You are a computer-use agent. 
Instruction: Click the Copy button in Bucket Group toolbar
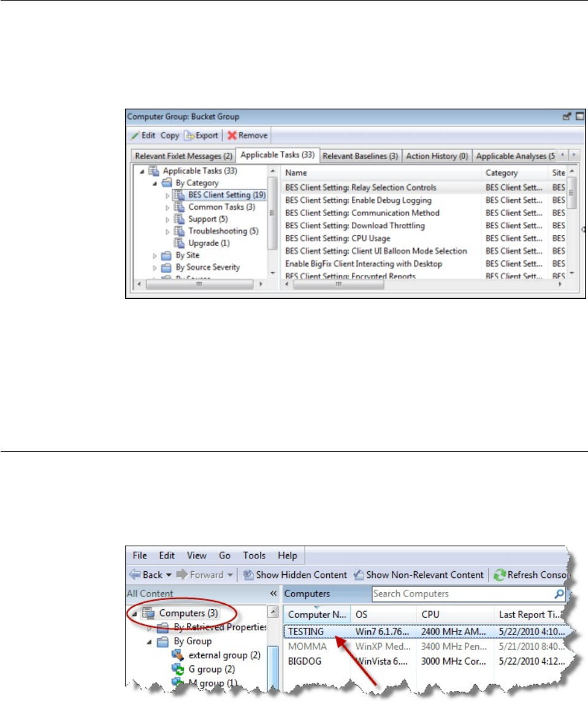point(170,136)
